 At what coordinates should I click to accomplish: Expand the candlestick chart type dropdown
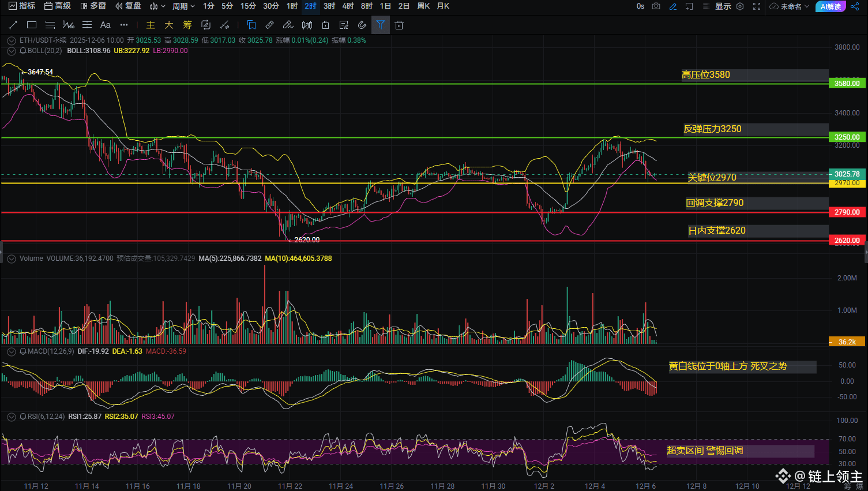pos(157,6)
